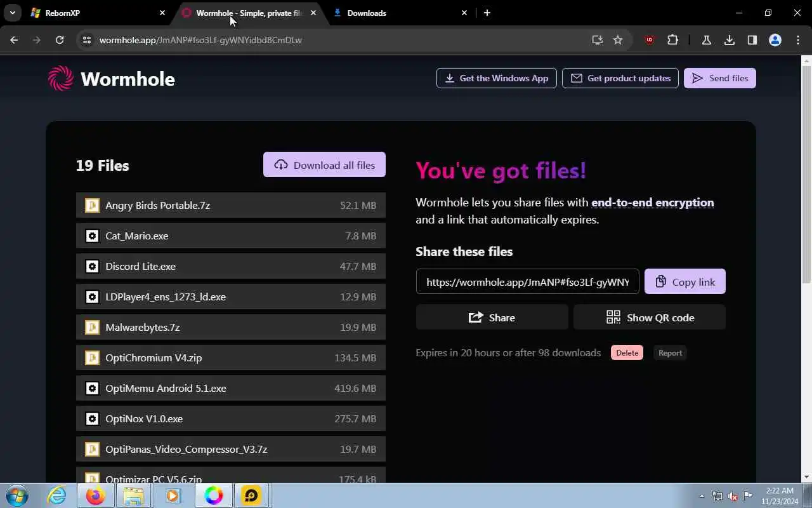The height and width of the screenshot is (508, 812).
Task: Switch to the Downloads tab
Action: coord(401,13)
